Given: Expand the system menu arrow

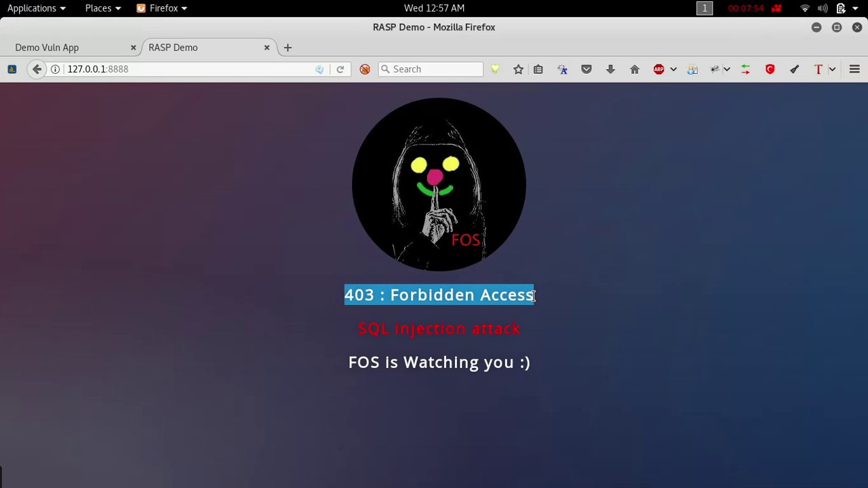Looking at the screenshot, I should tap(855, 8).
